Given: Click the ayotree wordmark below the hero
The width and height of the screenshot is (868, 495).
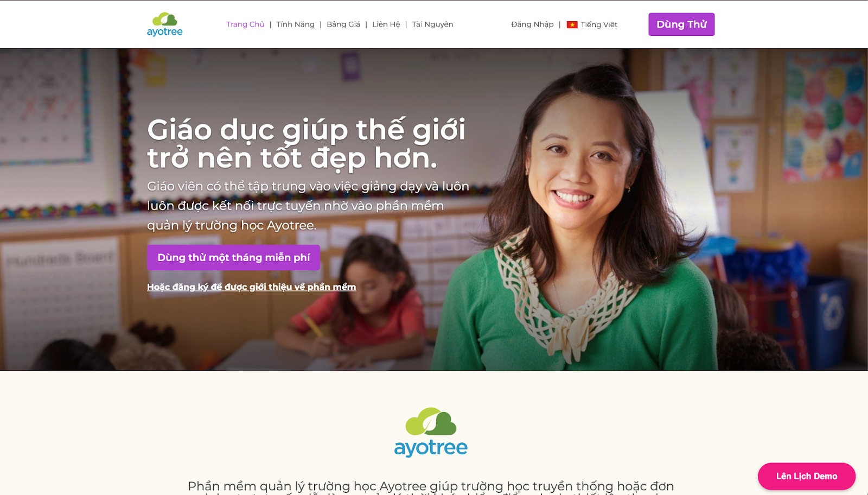Looking at the screenshot, I should (431, 448).
